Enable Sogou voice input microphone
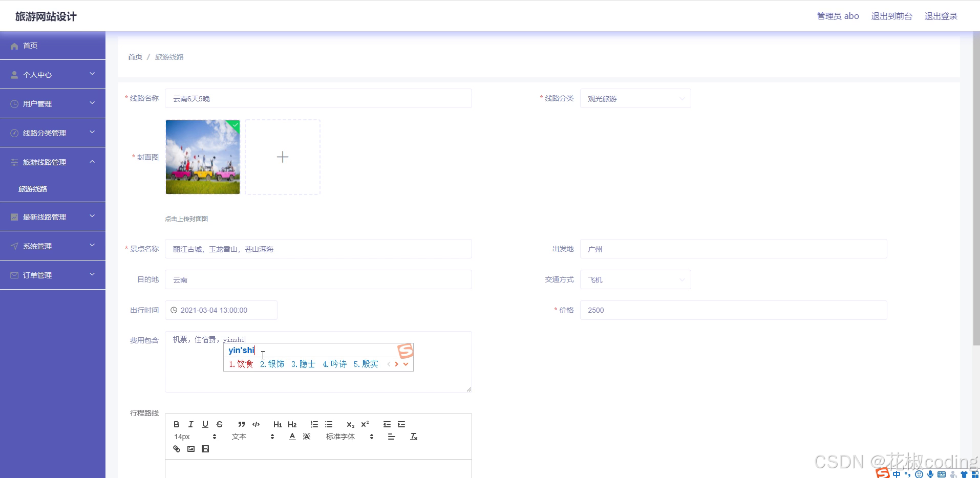This screenshot has width=980, height=478. (930, 474)
